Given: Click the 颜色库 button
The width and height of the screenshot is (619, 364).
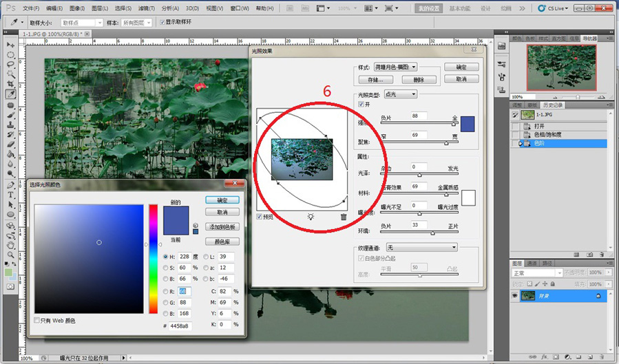Looking at the screenshot, I should (x=222, y=242).
